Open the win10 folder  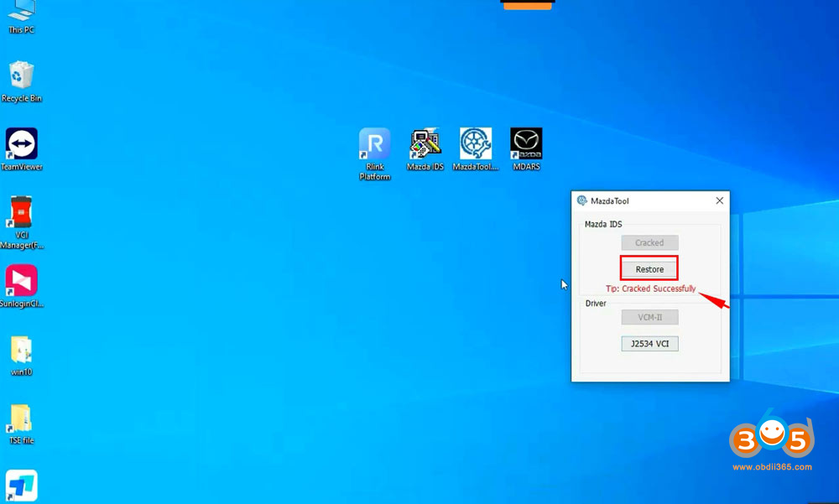pos(22,356)
